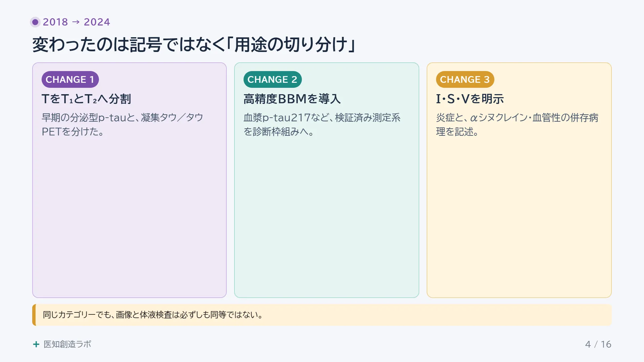Click the heading 'TをT₁とT₂へ分割'

tap(87, 99)
